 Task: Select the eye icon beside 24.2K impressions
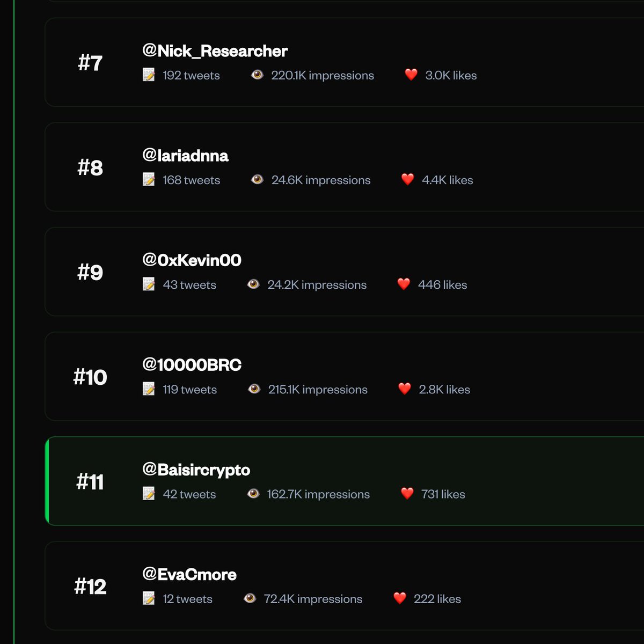(x=253, y=284)
